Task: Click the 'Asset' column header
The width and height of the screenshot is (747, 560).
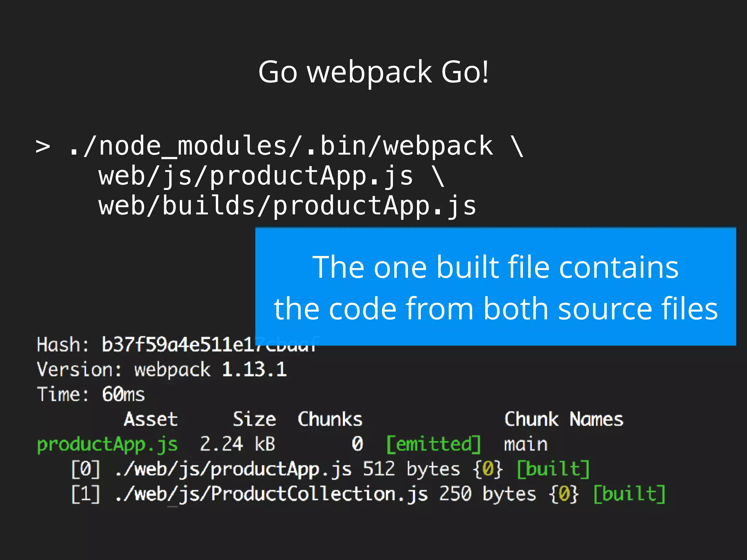Action: coord(151,419)
